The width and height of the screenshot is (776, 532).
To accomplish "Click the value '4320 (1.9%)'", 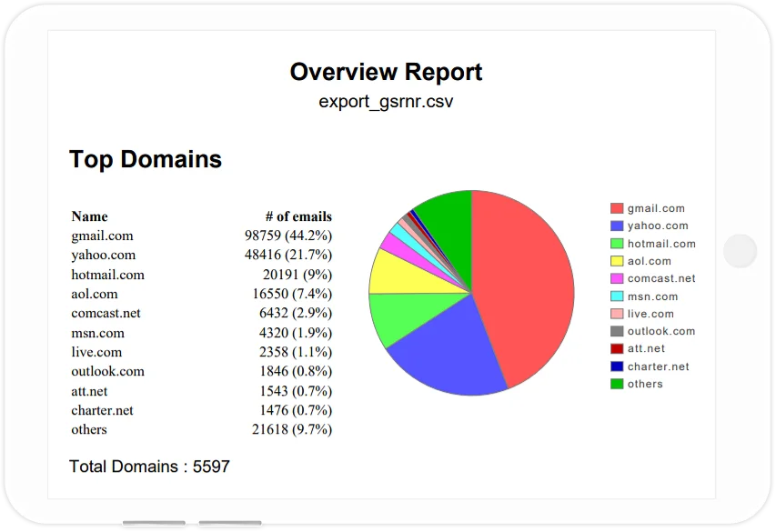I will pyautogui.click(x=296, y=333).
